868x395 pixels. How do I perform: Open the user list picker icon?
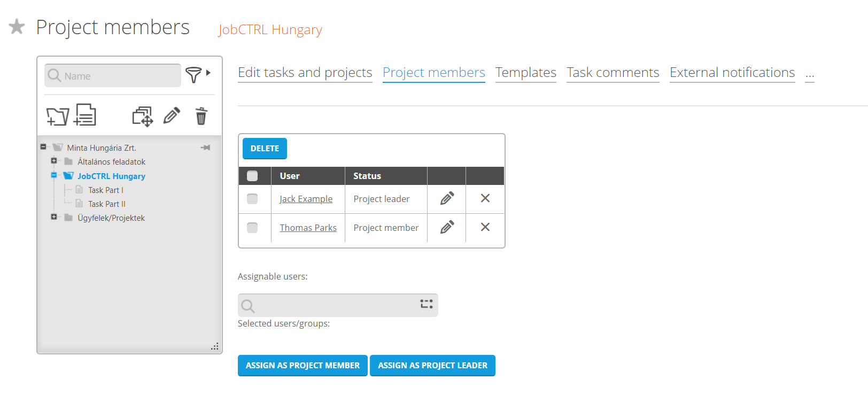426,304
